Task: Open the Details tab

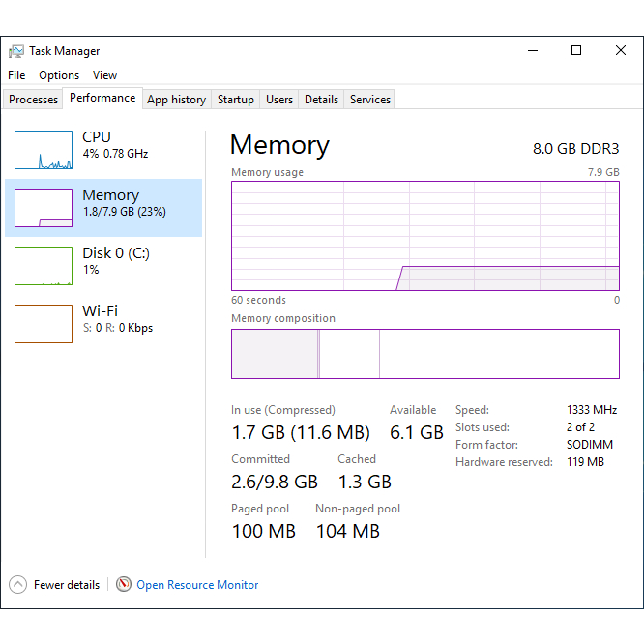Action: coord(321,100)
